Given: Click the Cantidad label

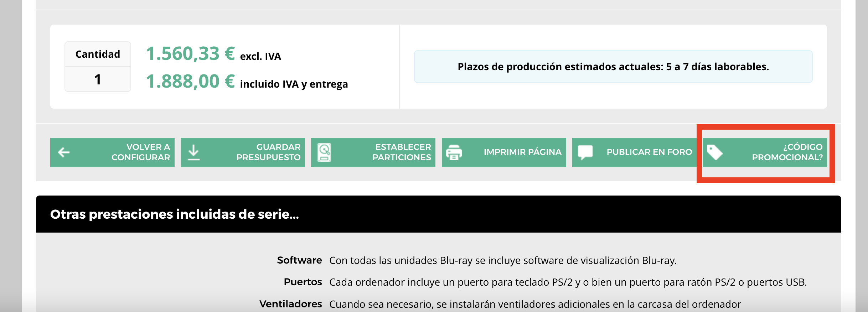Looking at the screenshot, I should pyautogui.click(x=98, y=54).
